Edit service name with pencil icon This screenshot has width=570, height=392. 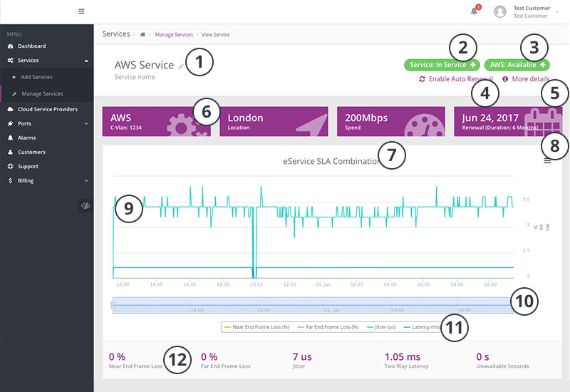pos(181,66)
